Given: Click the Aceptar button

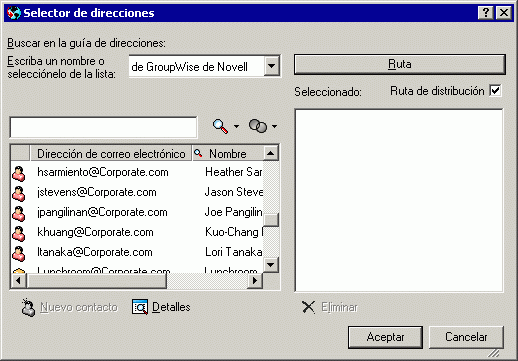Looking at the screenshot, I should tap(385, 337).
